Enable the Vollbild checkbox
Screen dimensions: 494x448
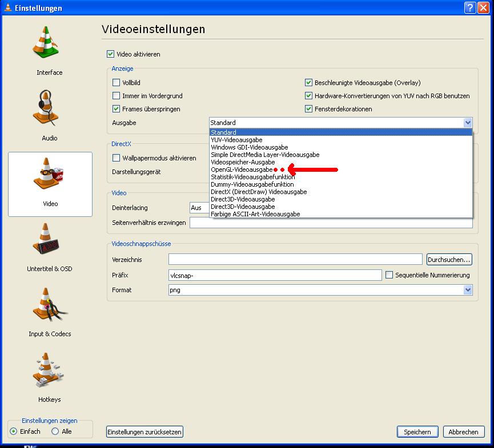[116, 83]
